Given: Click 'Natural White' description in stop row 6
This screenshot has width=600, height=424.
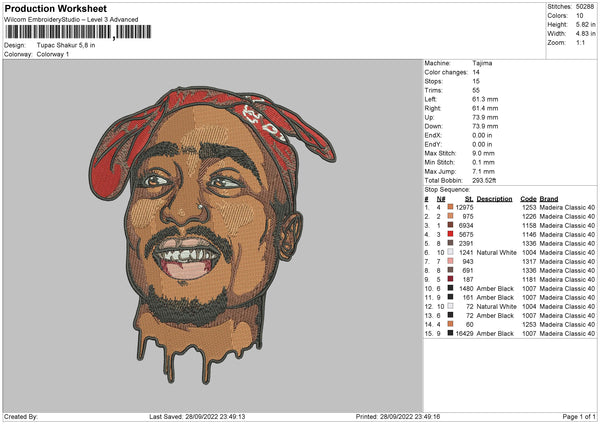Looking at the screenshot, I should pos(496,253).
